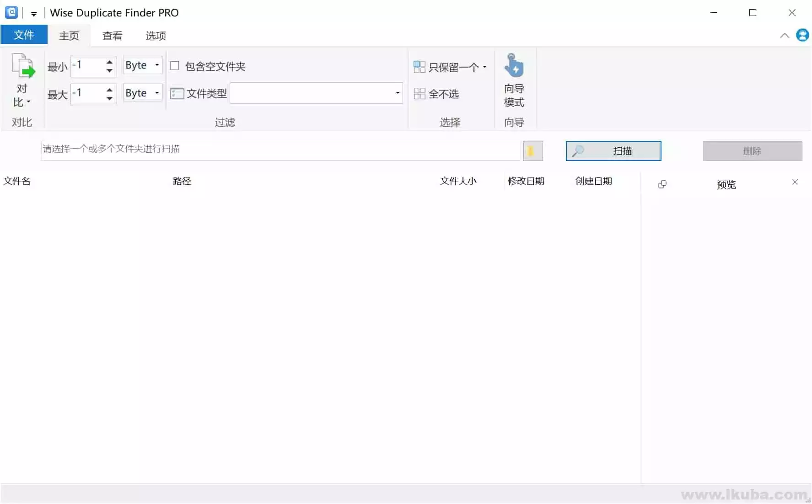Open the Keep one (只保留一个) dropdown
812x504 pixels.
tap(484, 67)
